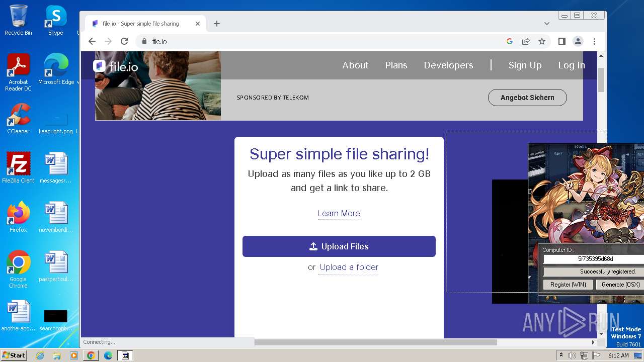Select the file.io browser tab

coord(145,24)
